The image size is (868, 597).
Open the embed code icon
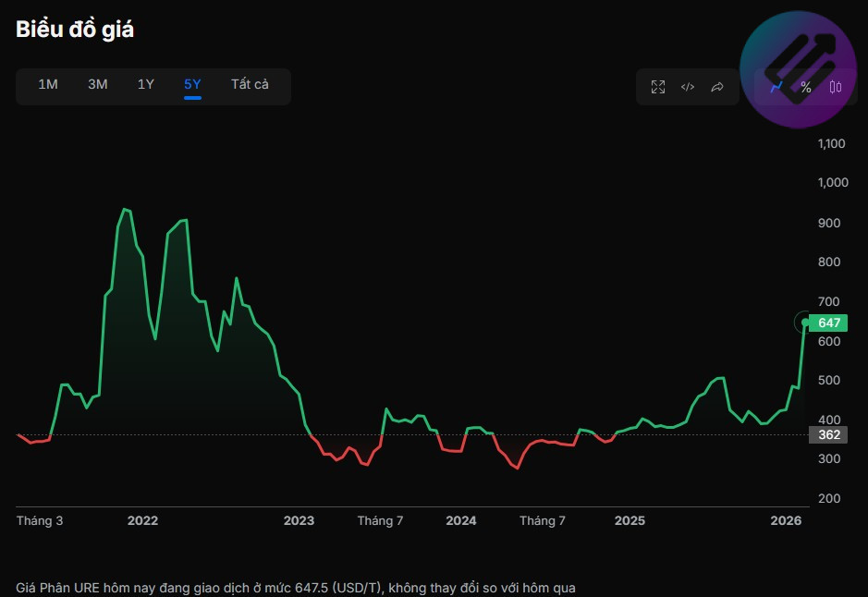pyautogui.click(x=688, y=87)
